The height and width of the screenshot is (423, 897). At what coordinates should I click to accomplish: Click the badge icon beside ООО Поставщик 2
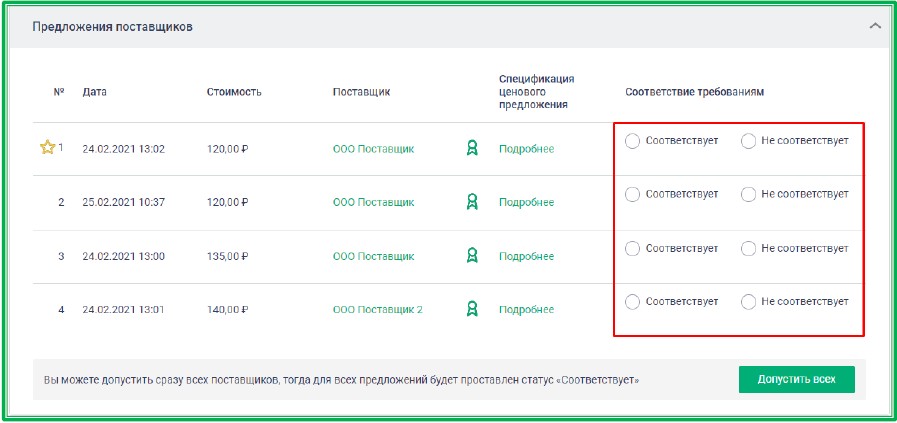pyautogui.click(x=472, y=309)
